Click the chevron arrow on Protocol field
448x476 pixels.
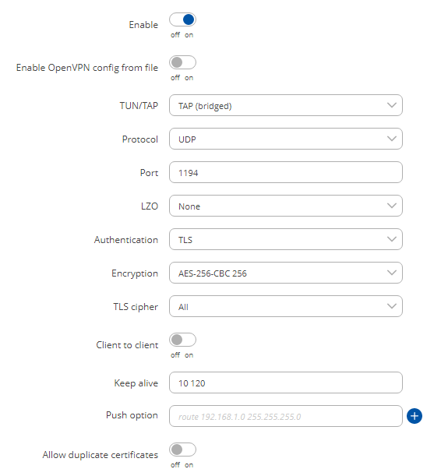pos(392,139)
